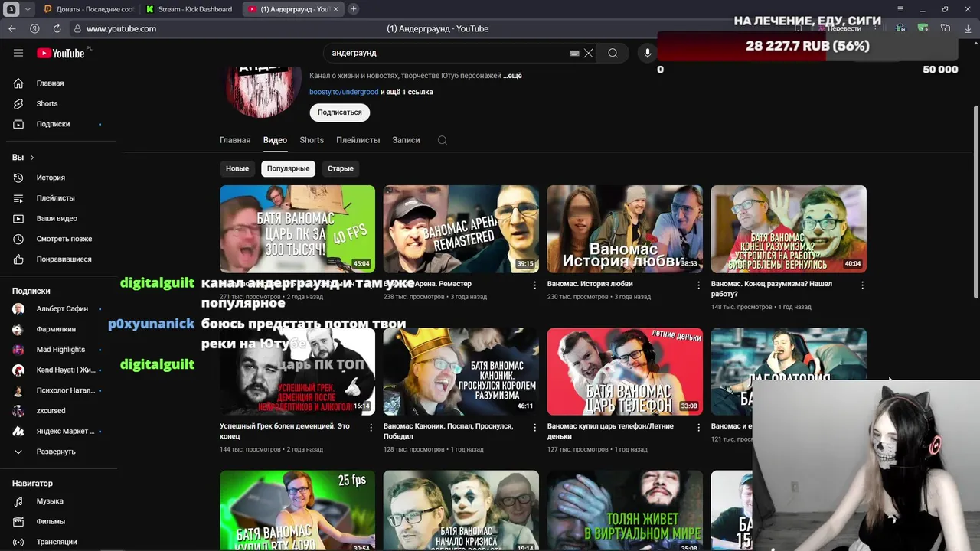Search within the channel using its magnifier icon

coord(443,140)
